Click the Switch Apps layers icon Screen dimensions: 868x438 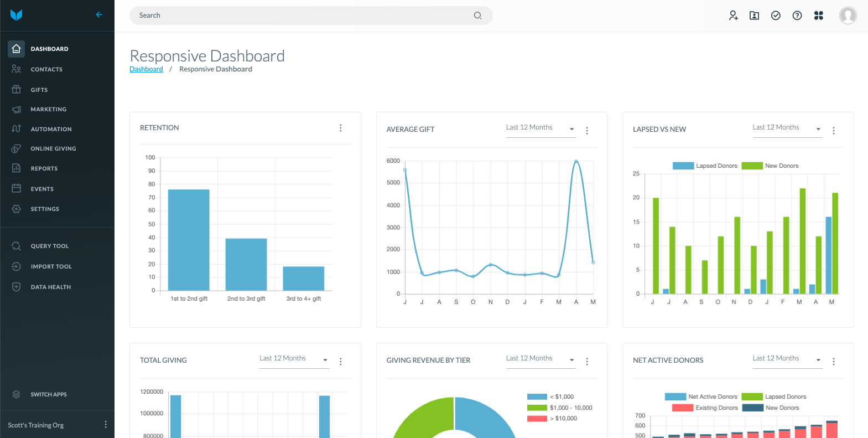tap(17, 394)
